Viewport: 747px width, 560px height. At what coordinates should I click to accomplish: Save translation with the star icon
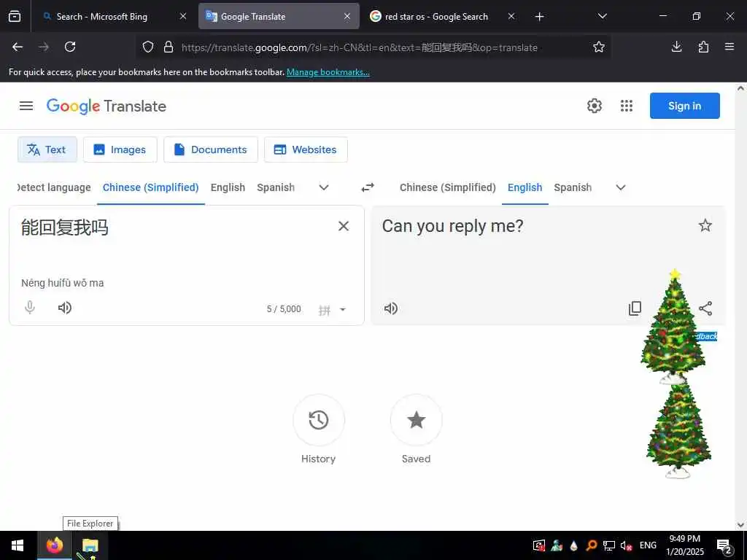pos(705,225)
